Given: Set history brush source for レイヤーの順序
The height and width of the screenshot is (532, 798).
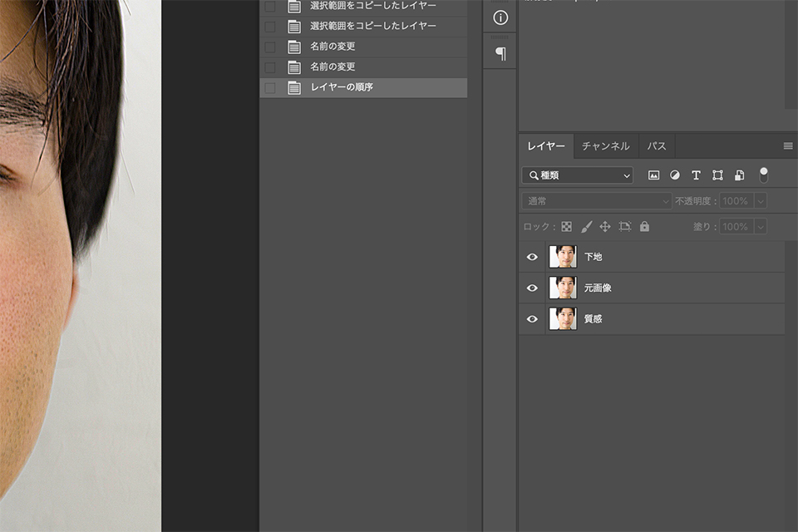Looking at the screenshot, I should point(270,88).
